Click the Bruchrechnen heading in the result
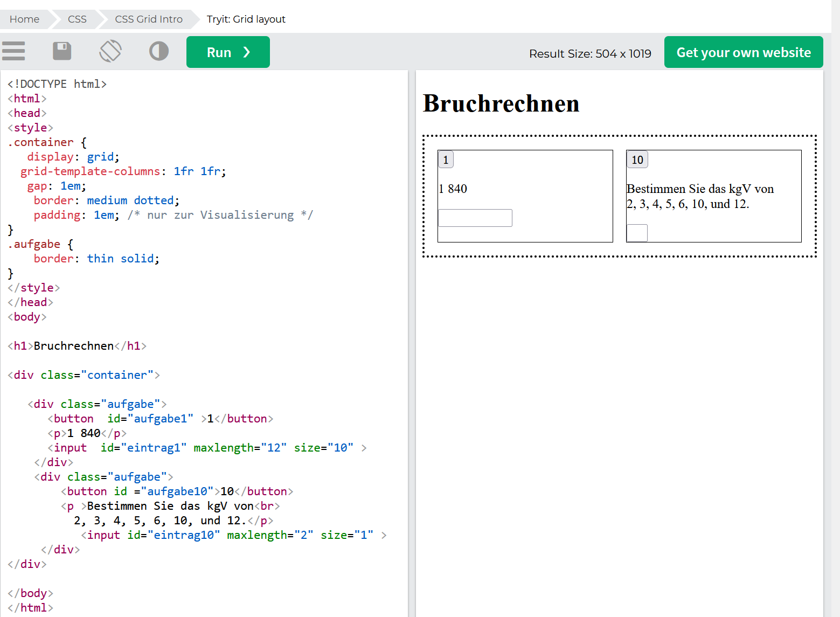 (x=501, y=103)
